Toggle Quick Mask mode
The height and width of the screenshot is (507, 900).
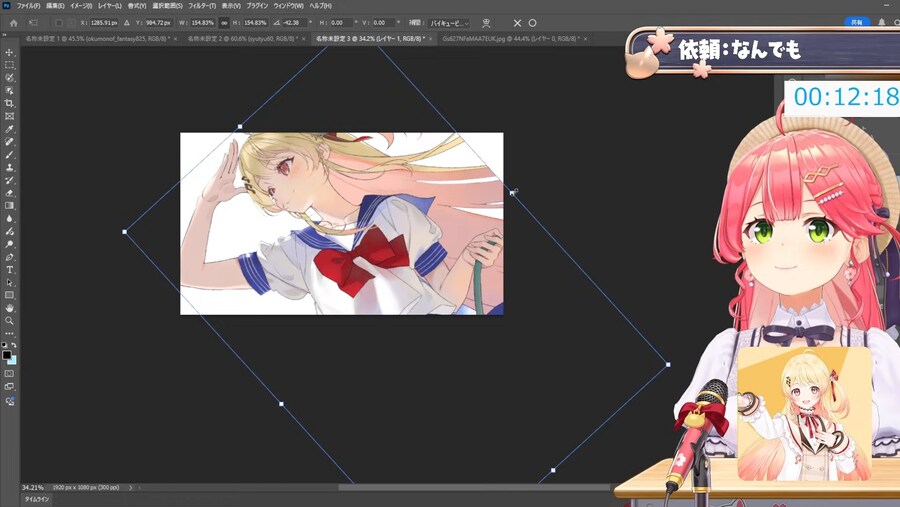9,374
